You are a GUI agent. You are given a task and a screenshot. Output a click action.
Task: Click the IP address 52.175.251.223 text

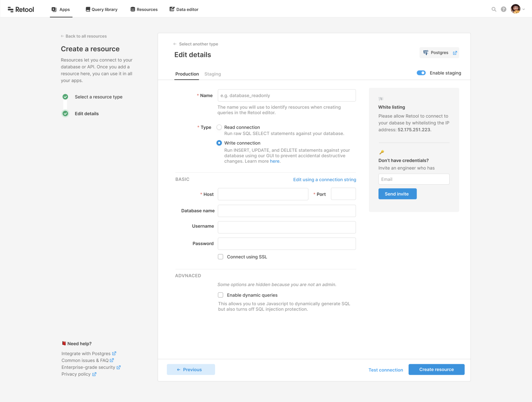click(x=414, y=130)
